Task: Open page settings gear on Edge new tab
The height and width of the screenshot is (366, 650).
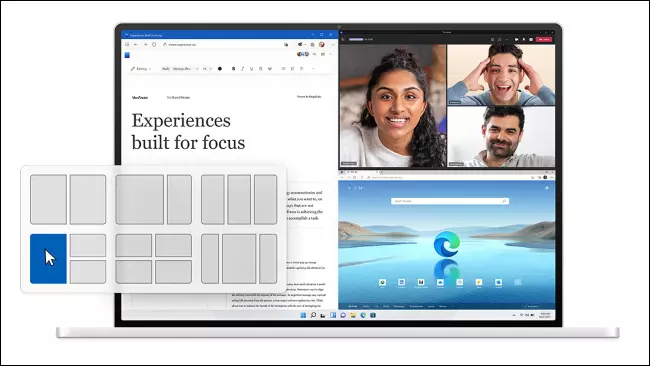Action: click(x=547, y=188)
